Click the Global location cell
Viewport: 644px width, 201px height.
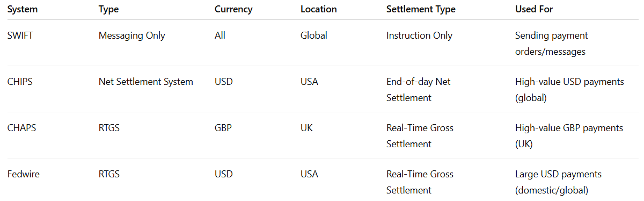pyautogui.click(x=314, y=35)
